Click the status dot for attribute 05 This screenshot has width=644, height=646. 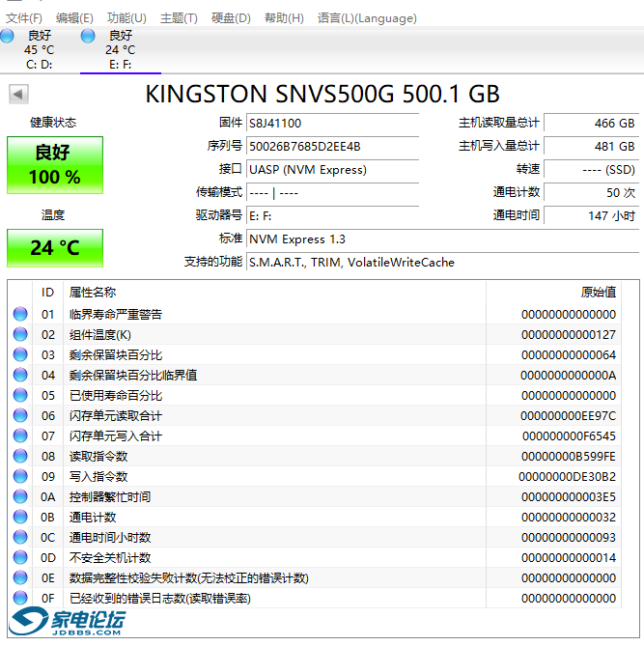(x=20, y=395)
